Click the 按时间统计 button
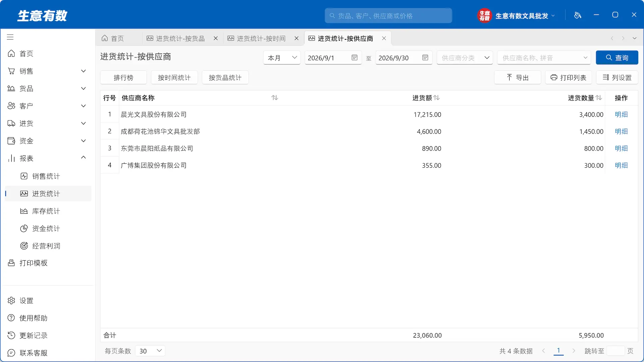This screenshot has width=644, height=362. (x=174, y=77)
